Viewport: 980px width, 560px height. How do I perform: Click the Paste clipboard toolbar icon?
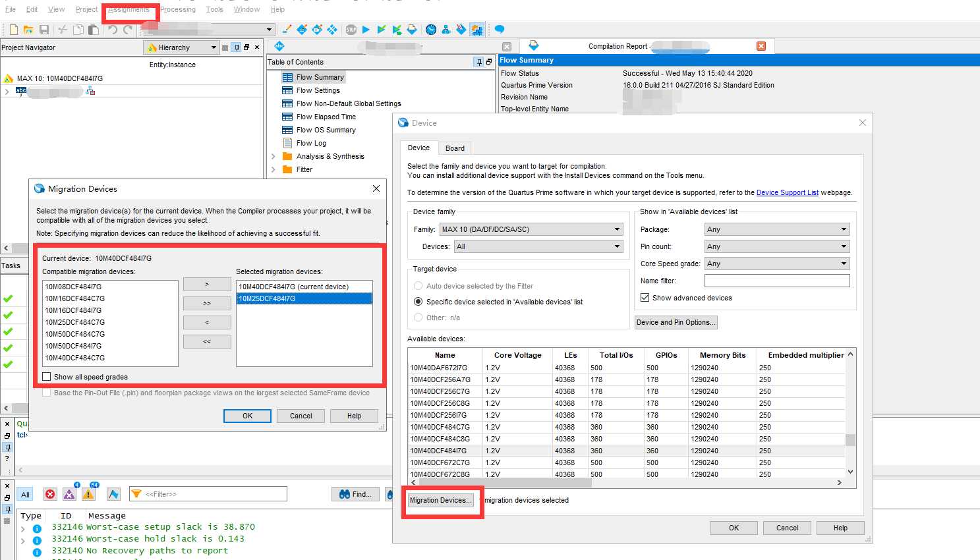[94, 30]
